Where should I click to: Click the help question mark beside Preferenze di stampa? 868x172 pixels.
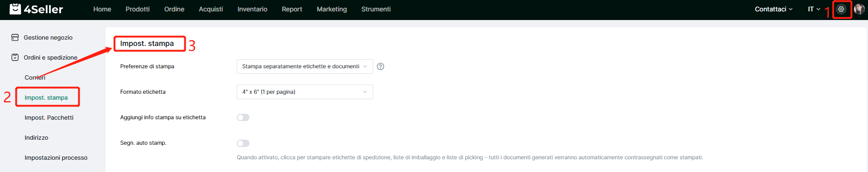[381, 66]
